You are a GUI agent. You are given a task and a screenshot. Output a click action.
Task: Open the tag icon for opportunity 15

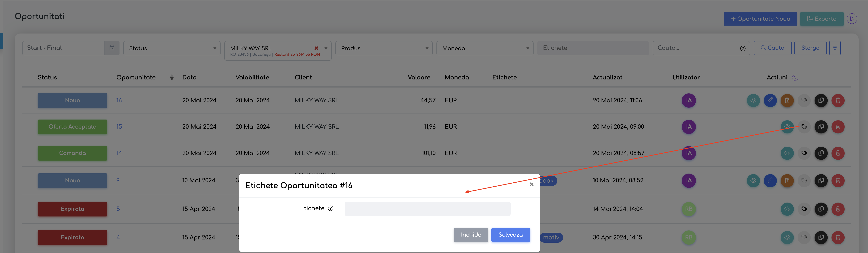(804, 127)
